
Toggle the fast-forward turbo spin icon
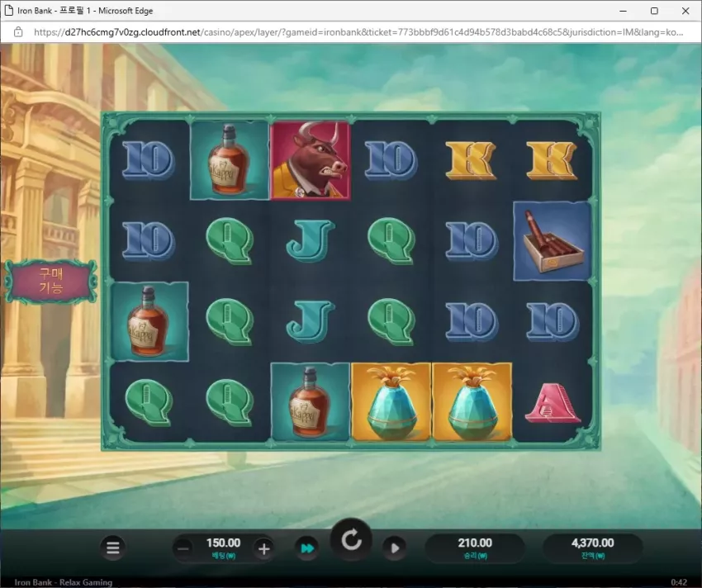[307, 548]
